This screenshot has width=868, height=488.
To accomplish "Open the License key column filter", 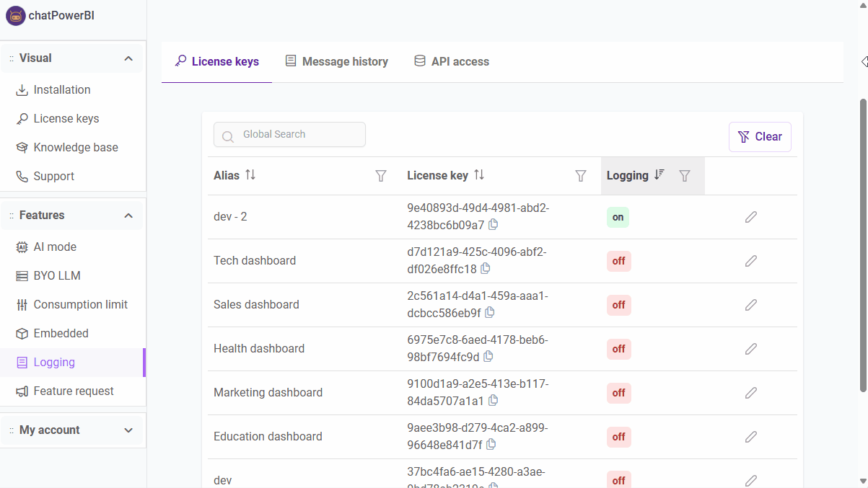I will click(580, 176).
